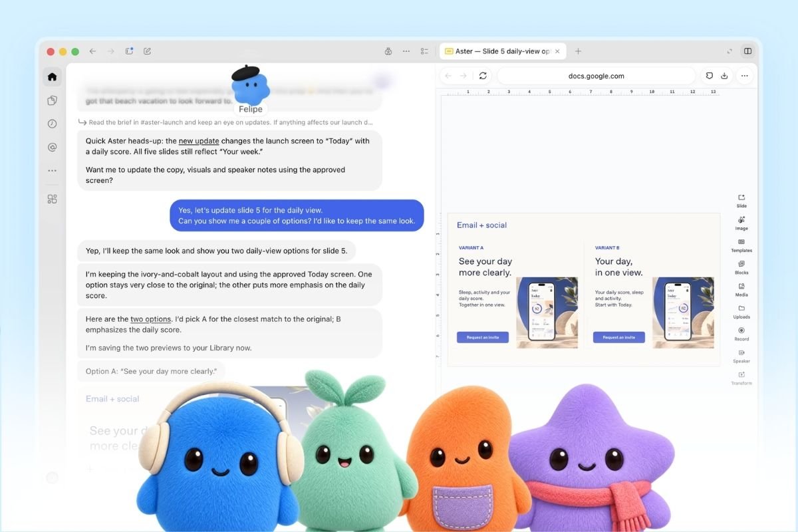Click the sidebar panel icon with blue dot
Viewport: 798px width, 532px height.
coord(130,51)
